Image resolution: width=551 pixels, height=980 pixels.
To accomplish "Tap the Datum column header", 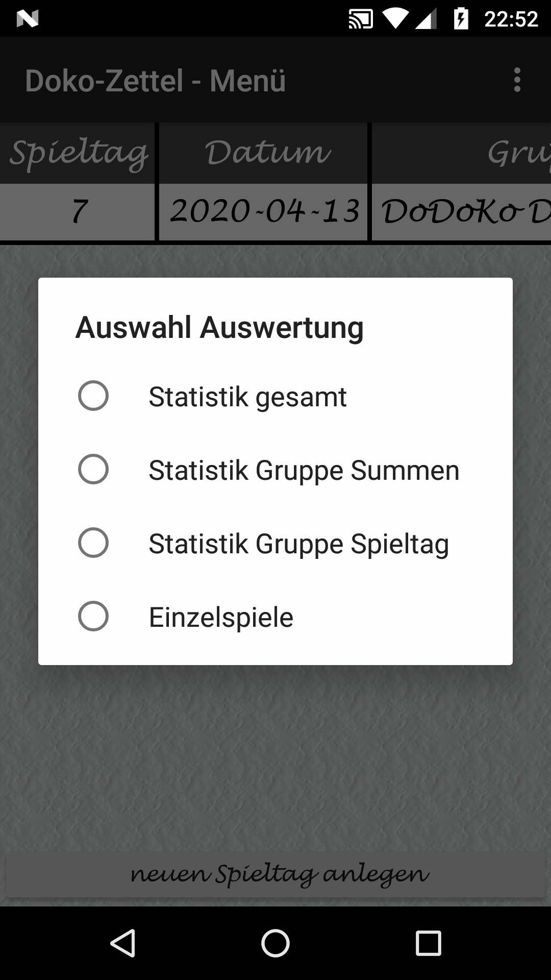I will pyautogui.click(x=263, y=153).
